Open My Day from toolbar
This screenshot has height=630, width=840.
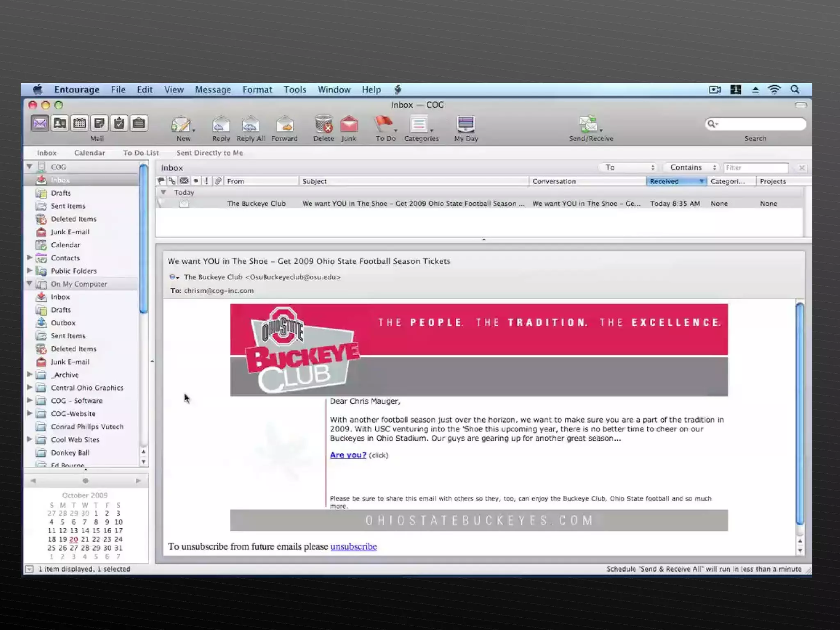click(466, 124)
